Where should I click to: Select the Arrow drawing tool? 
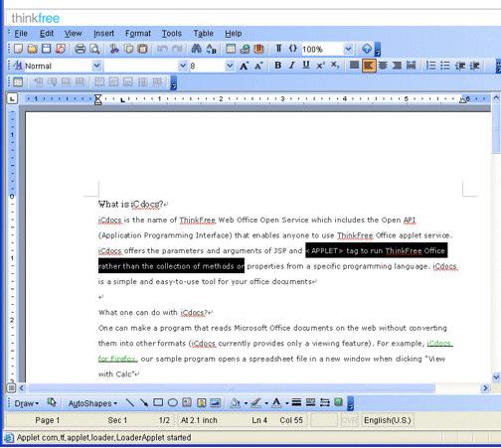(144, 402)
